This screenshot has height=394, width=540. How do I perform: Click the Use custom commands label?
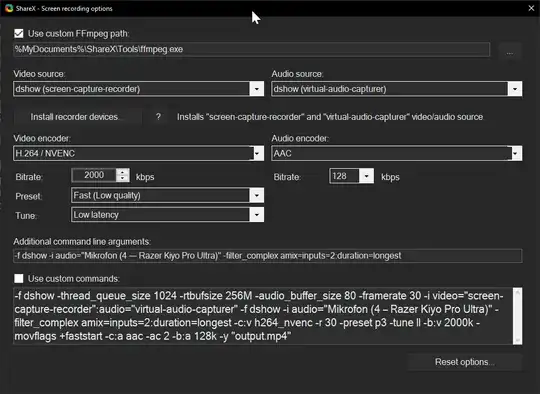(74, 279)
